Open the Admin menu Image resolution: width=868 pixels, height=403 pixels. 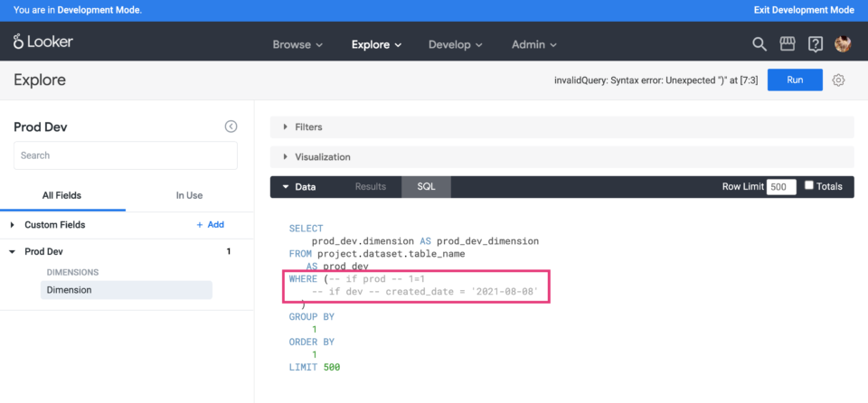pos(534,45)
